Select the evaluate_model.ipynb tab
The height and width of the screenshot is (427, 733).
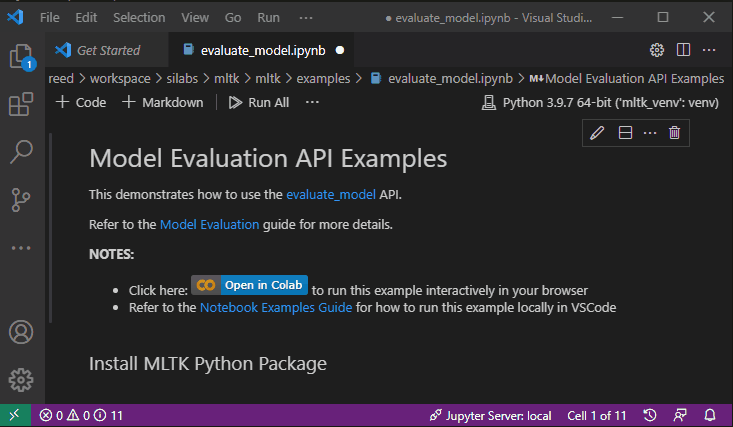pos(262,50)
